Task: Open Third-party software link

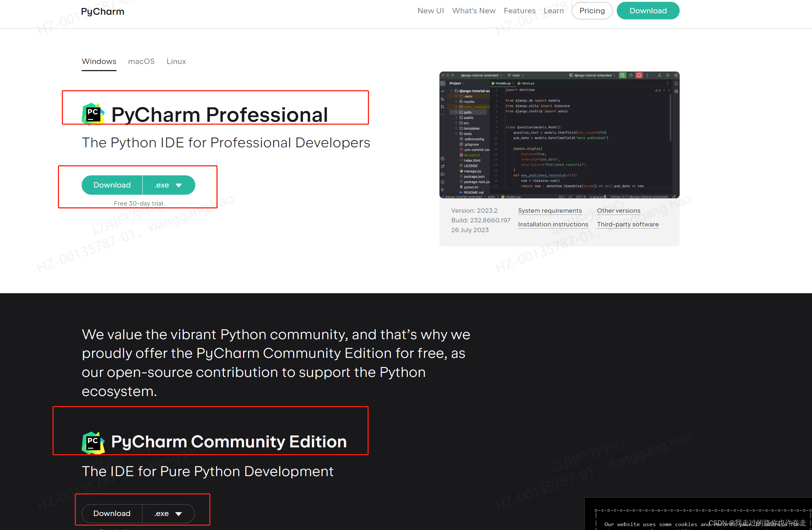Action: click(628, 224)
